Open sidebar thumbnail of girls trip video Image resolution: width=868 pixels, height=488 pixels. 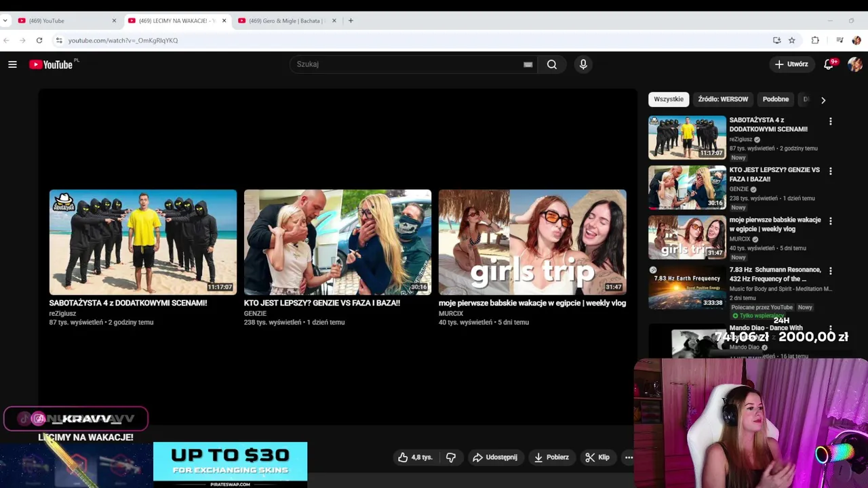coord(687,237)
